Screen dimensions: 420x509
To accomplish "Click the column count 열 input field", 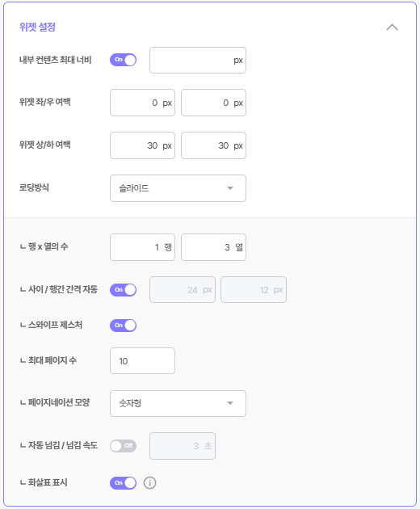I will pos(213,247).
